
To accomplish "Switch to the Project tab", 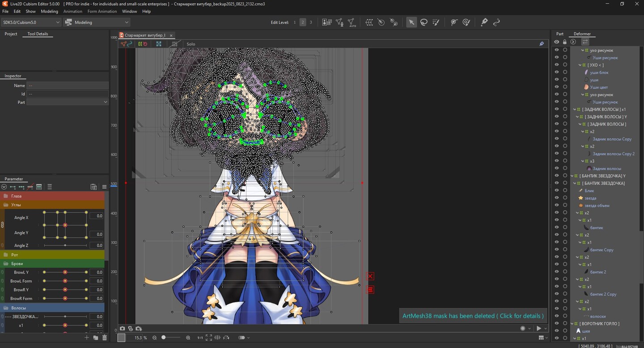I will [x=11, y=34].
